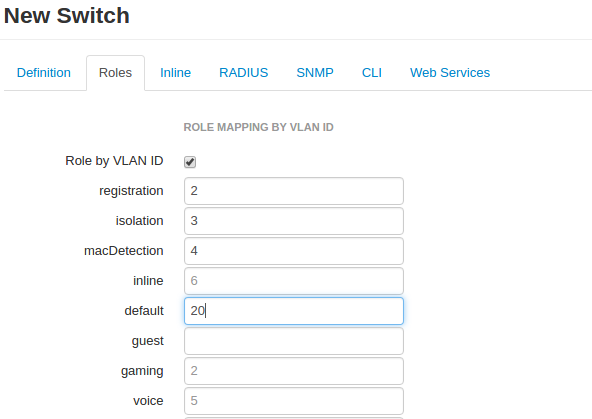Click into the voice VLAN field
The height and width of the screenshot is (419, 592).
tap(294, 401)
